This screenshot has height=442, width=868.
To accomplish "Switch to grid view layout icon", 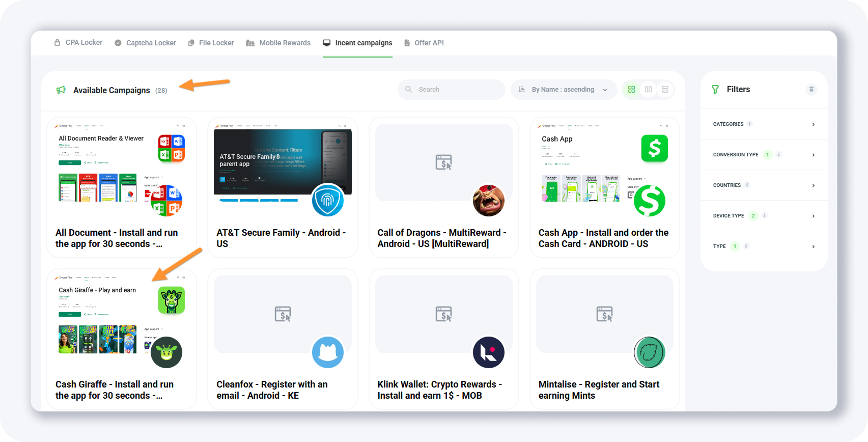I will (631, 90).
